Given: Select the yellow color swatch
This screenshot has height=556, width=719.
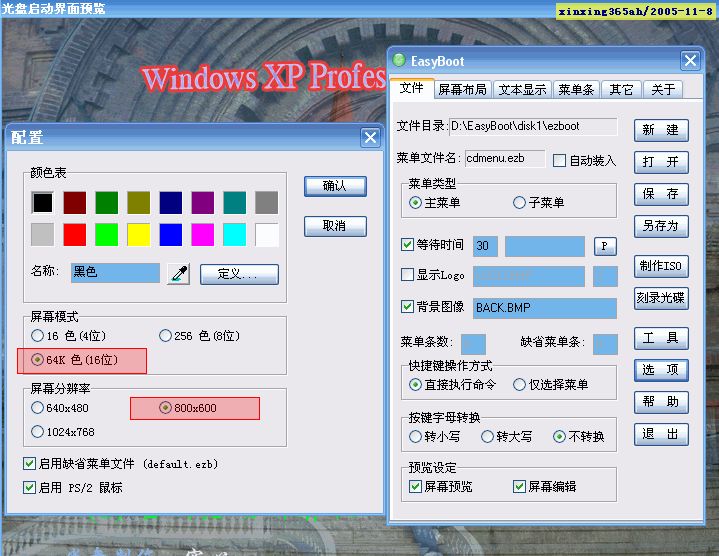Looking at the screenshot, I should click(138, 235).
